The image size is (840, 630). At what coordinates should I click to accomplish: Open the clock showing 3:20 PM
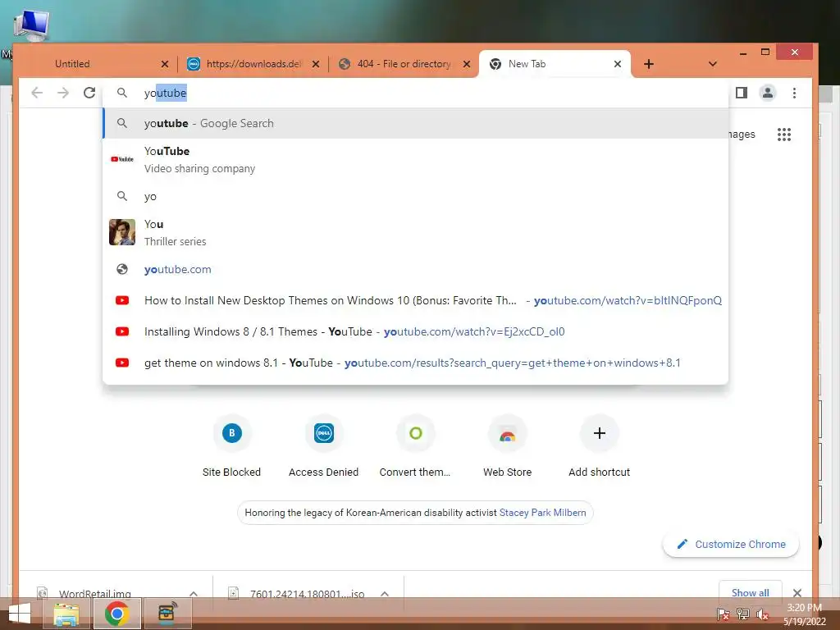[x=804, y=614]
